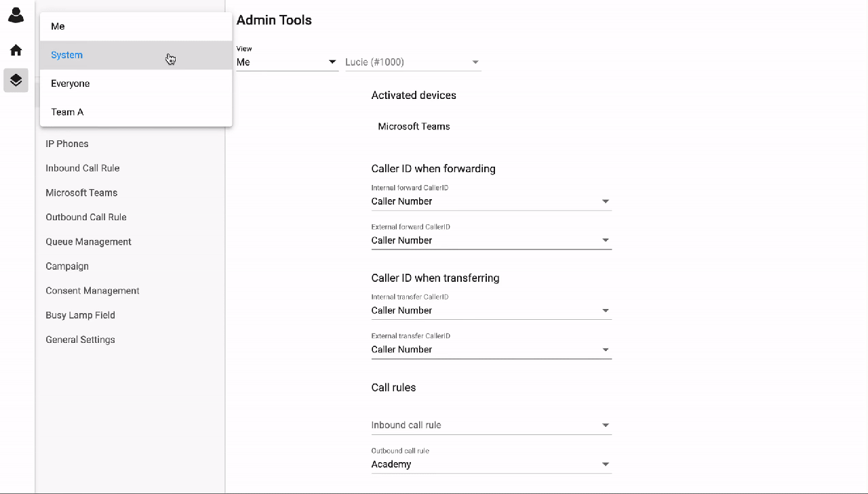Open Internal forward CallerID dropdown

click(492, 201)
